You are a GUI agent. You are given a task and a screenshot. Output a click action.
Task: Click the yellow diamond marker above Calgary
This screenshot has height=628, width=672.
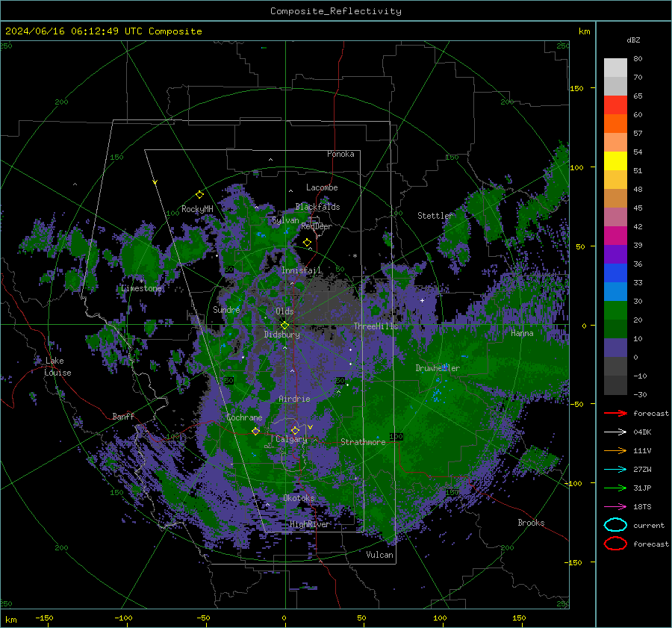point(295,430)
